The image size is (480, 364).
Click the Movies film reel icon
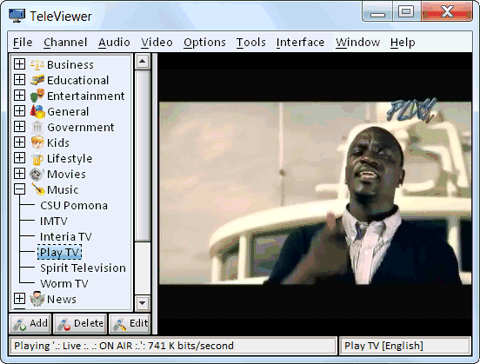click(37, 174)
